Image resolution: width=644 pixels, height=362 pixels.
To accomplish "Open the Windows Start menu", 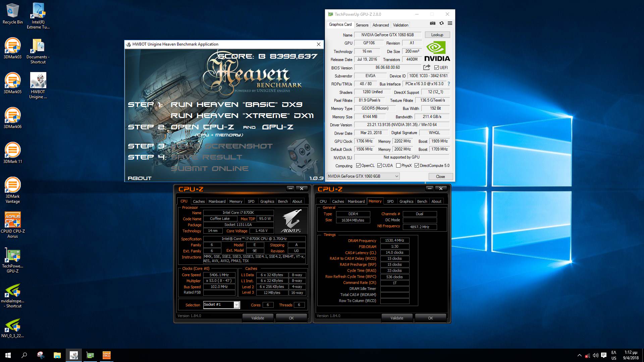I will 8,355.
